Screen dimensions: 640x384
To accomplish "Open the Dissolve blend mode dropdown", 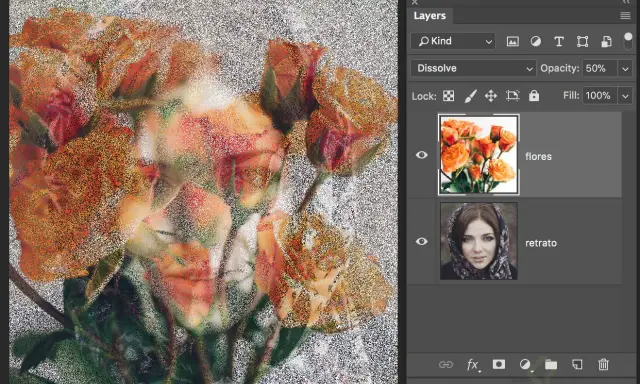I will (x=473, y=68).
